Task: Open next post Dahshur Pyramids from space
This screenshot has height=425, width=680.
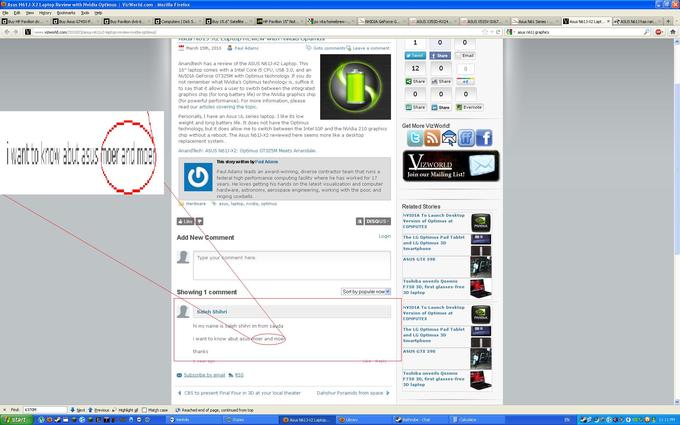Action: [350, 393]
